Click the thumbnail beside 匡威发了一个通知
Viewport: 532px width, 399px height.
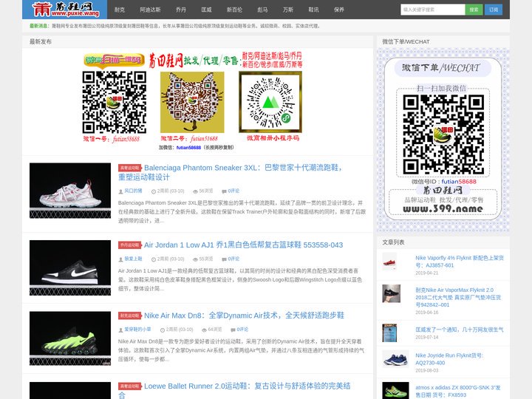coord(389,332)
